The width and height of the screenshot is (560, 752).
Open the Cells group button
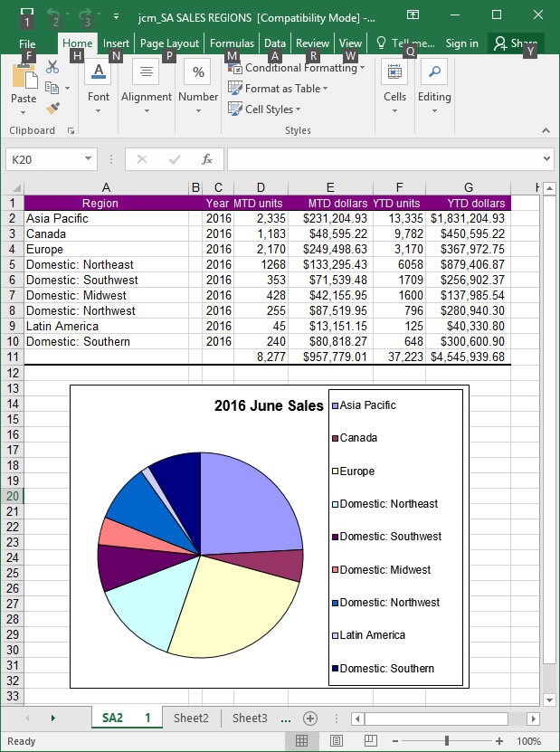point(394,89)
